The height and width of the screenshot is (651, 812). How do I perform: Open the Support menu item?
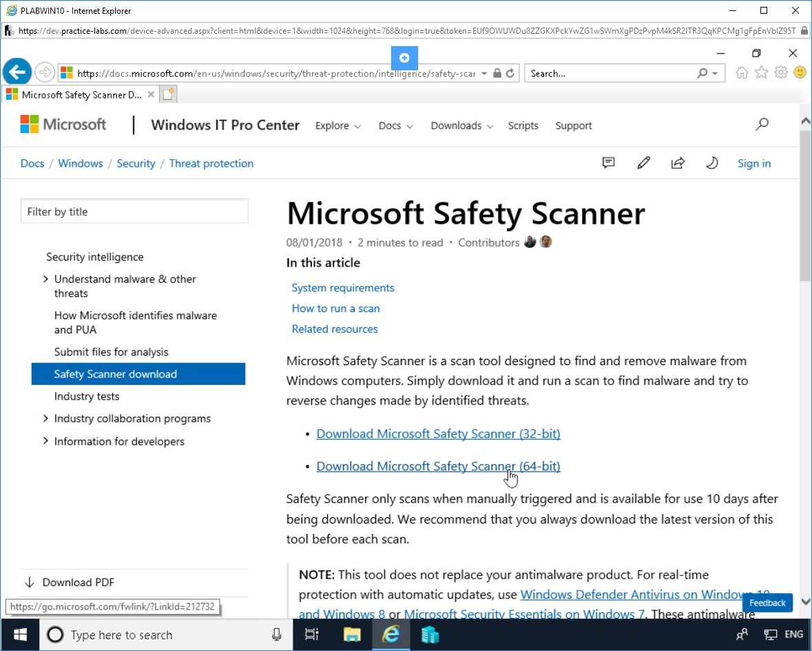(573, 126)
